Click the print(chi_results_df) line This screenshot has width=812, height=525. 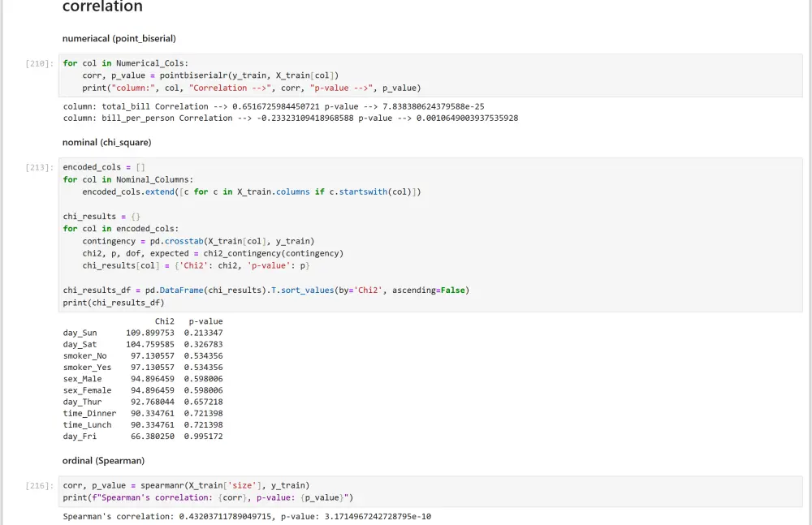(x=114, y=303)
